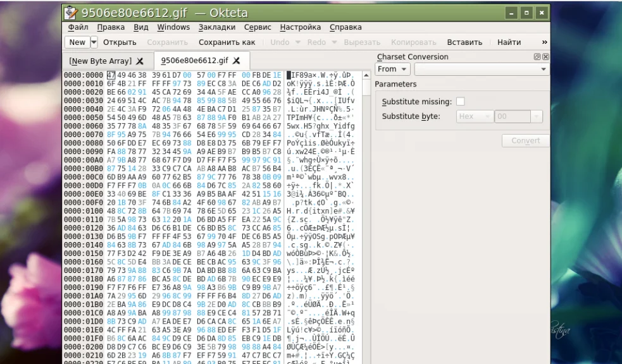The height and width of the screenshot is (364, 622).
Task: Close the New Byte Array tab
Action: pyautogui.click(x=140, y=61)
